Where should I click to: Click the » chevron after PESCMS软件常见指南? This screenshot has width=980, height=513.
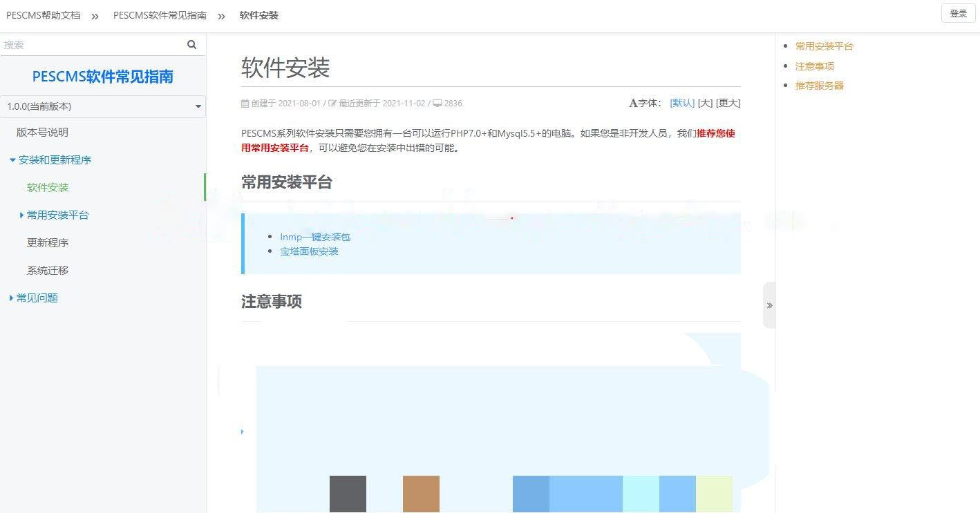(x=220, y=14)
